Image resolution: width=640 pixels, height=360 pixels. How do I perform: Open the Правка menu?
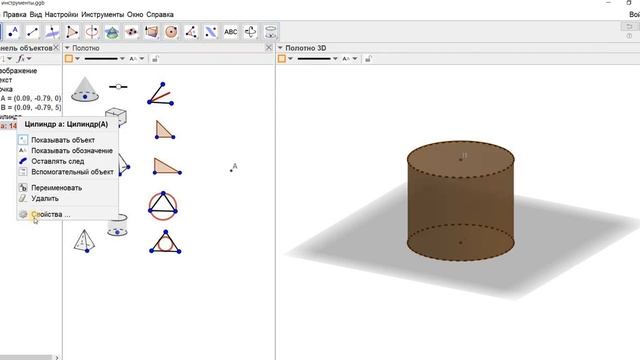14,14
